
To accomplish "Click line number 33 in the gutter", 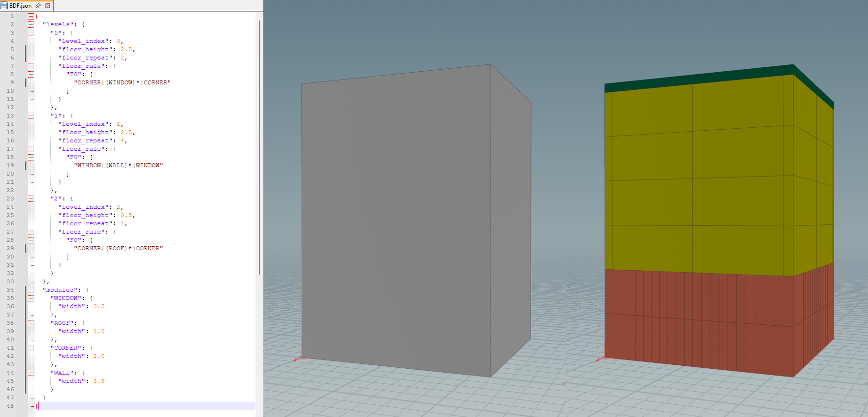I will [10, 281].
